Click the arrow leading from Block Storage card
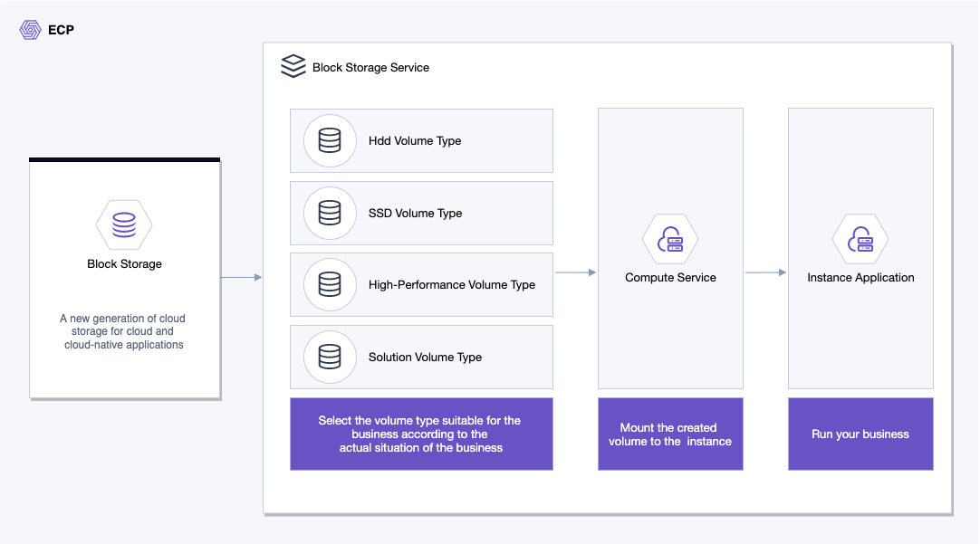 coord(241,277)
